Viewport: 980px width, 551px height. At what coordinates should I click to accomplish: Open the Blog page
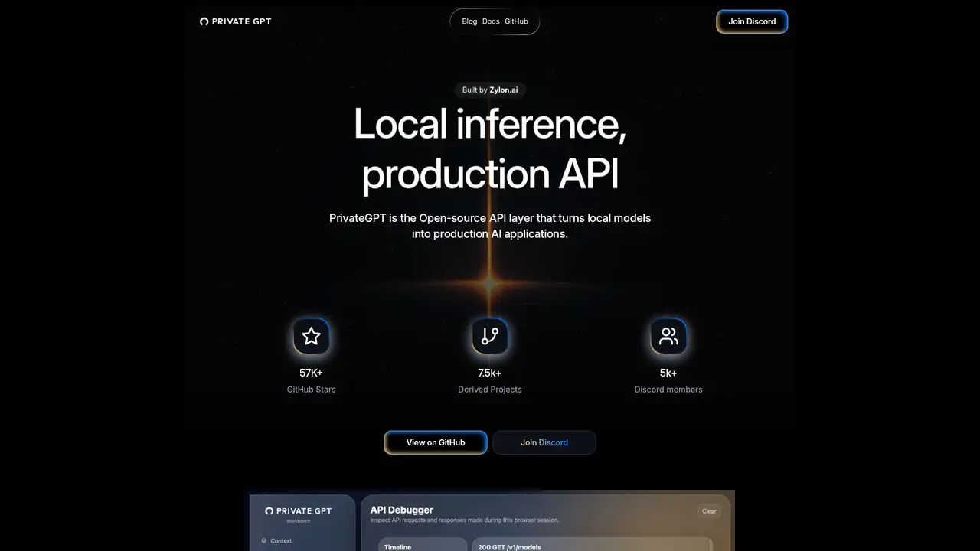coord(469,21)
